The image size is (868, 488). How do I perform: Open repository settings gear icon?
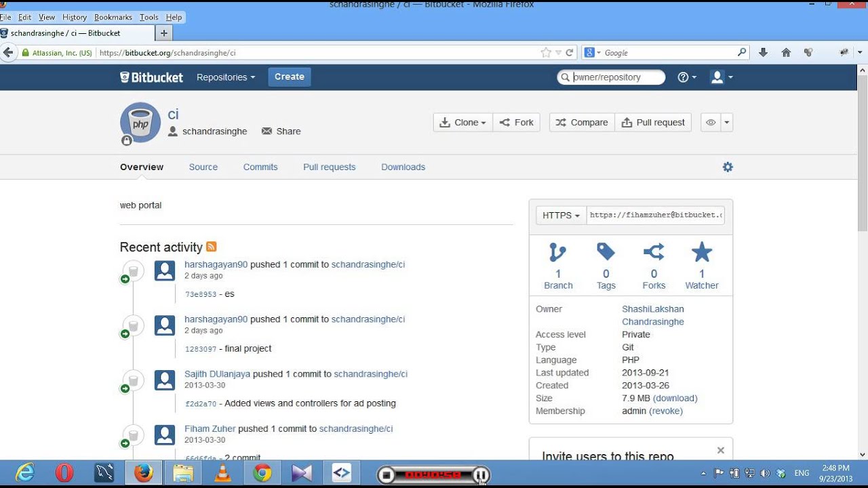[728, 167]
